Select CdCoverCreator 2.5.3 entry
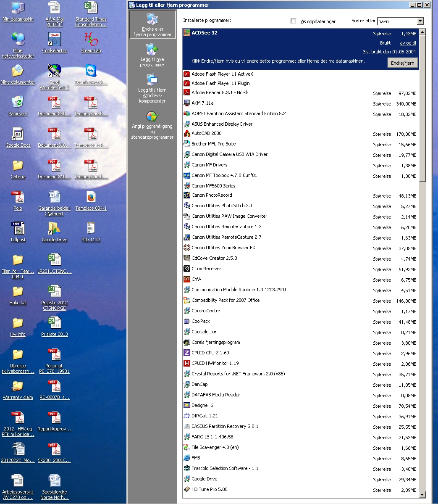Screen dimensions: 438x504 pyautogui.click(x=301, y=258)
